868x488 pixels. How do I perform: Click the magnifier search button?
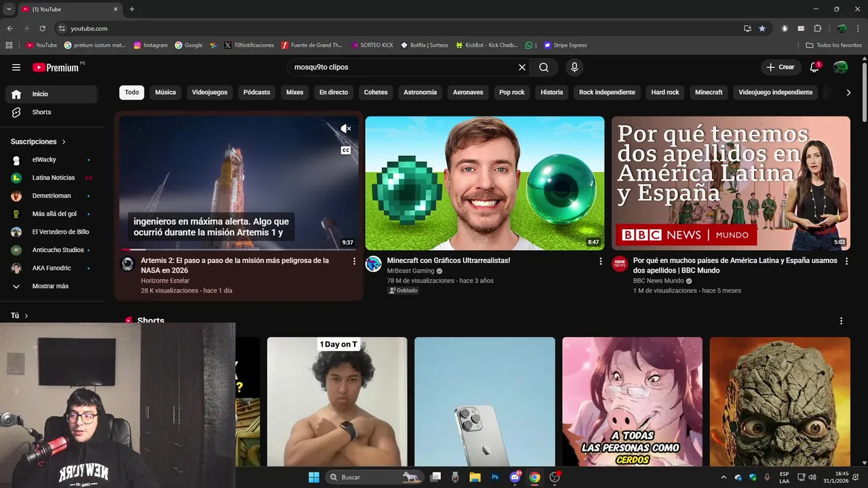click(544, 67)
